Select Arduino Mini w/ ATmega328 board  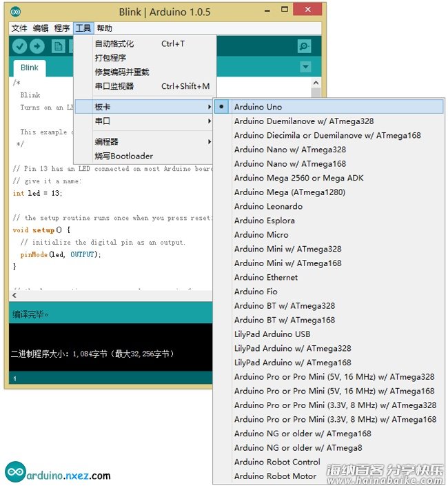tap(329, 249)
